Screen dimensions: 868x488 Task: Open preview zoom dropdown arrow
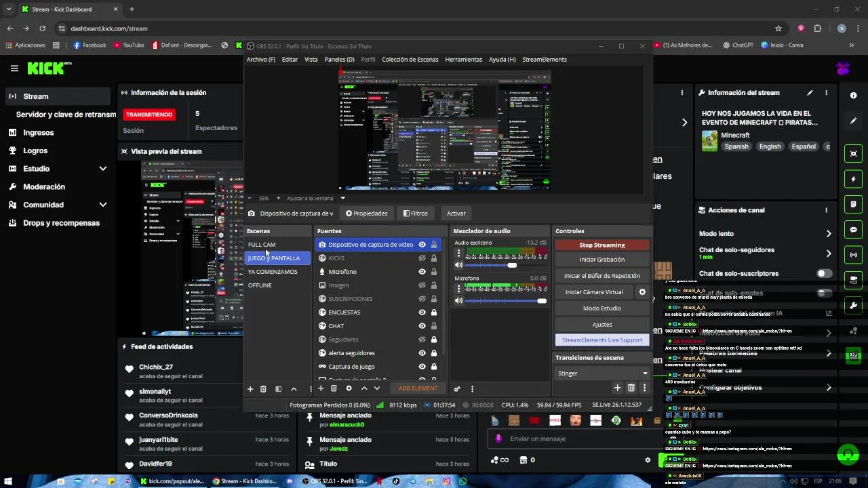[342, 199]
